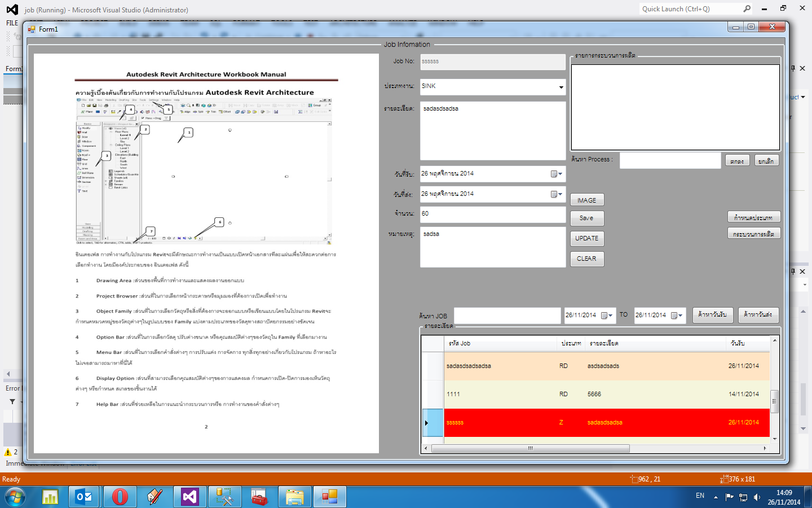The width and height of the screenshot is (812, 508).
Task: Open the network tray icon
Action: coord(743,497)
